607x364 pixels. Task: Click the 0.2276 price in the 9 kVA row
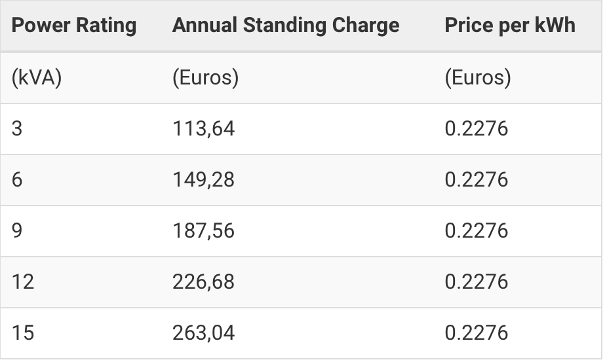(476, 230)
